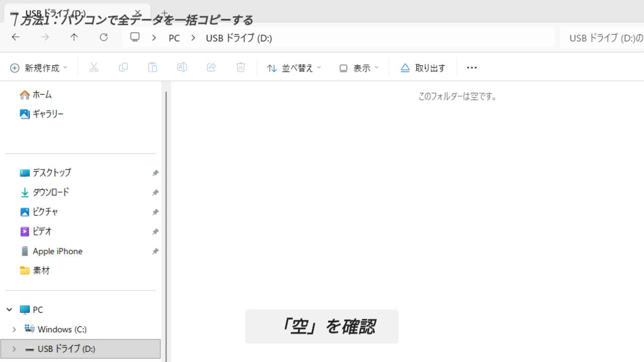The image size is (644, 362).
Task: Navigate back using the back arrow
Action: point(16,38)
